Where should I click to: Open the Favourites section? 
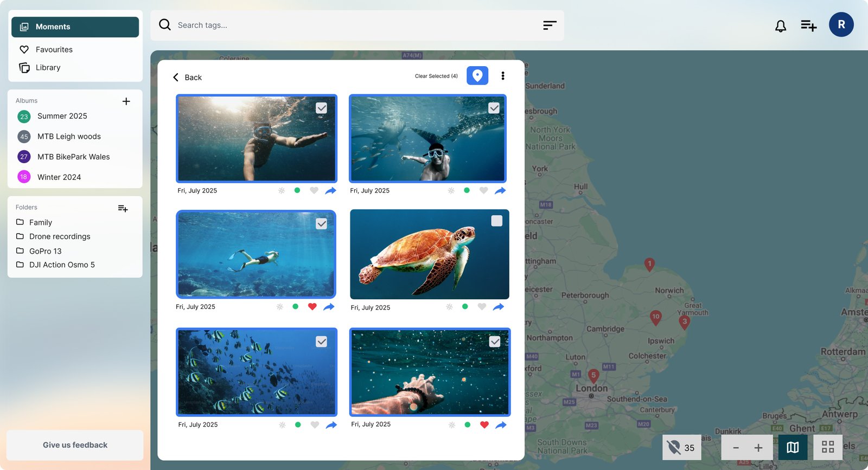coord(54,49)
